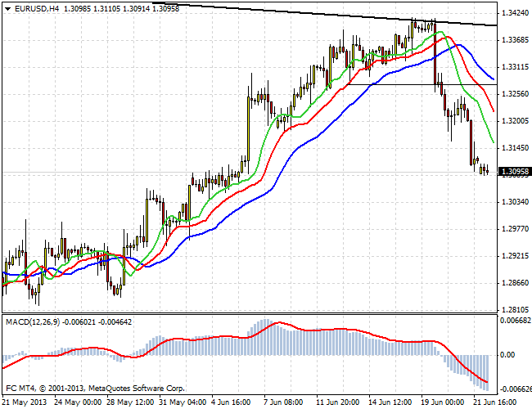Select the black descending trendline at top
The height and width of the screenshot is (409, 532).
tap(324, 14)
